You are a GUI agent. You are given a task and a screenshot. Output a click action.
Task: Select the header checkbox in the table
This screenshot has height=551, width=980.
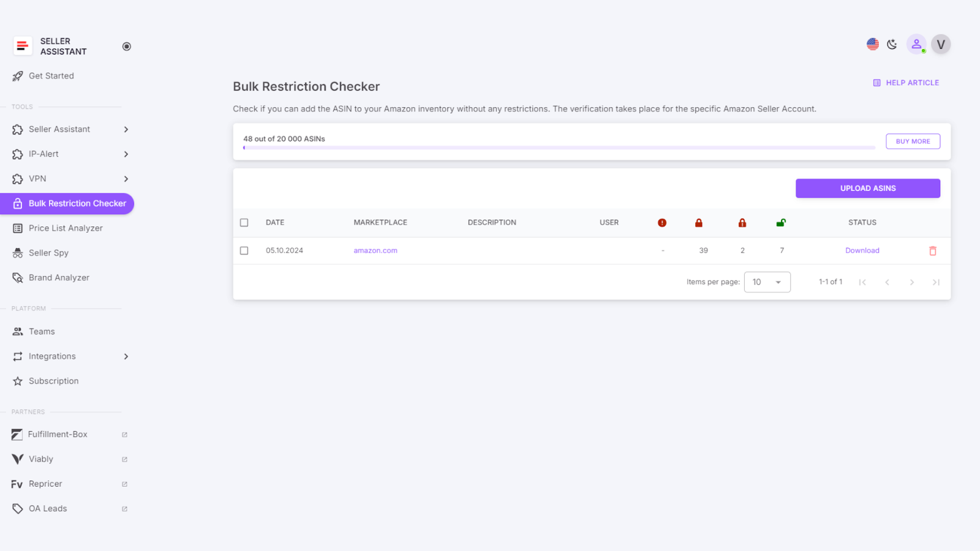(244, 222)
